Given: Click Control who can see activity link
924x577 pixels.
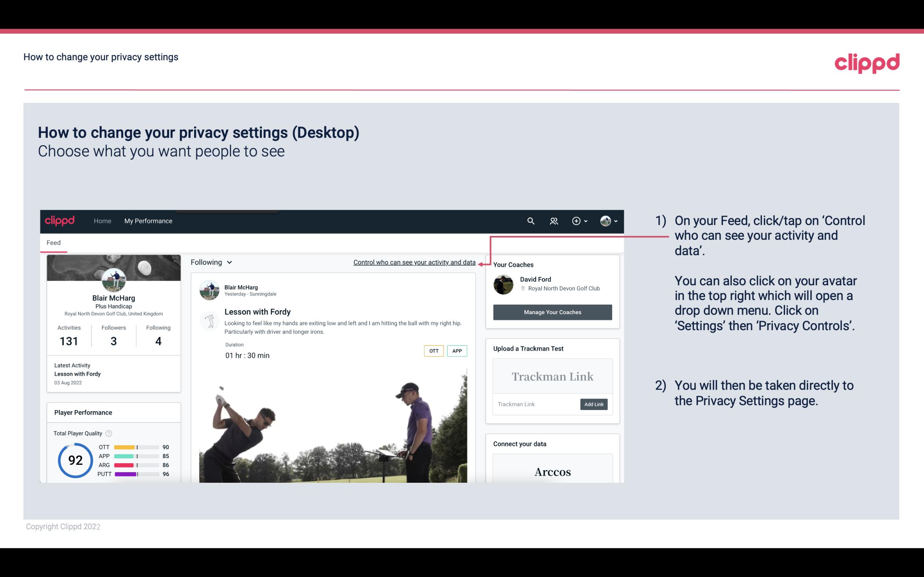Looking at the screenshot, I should coord(414,262).
